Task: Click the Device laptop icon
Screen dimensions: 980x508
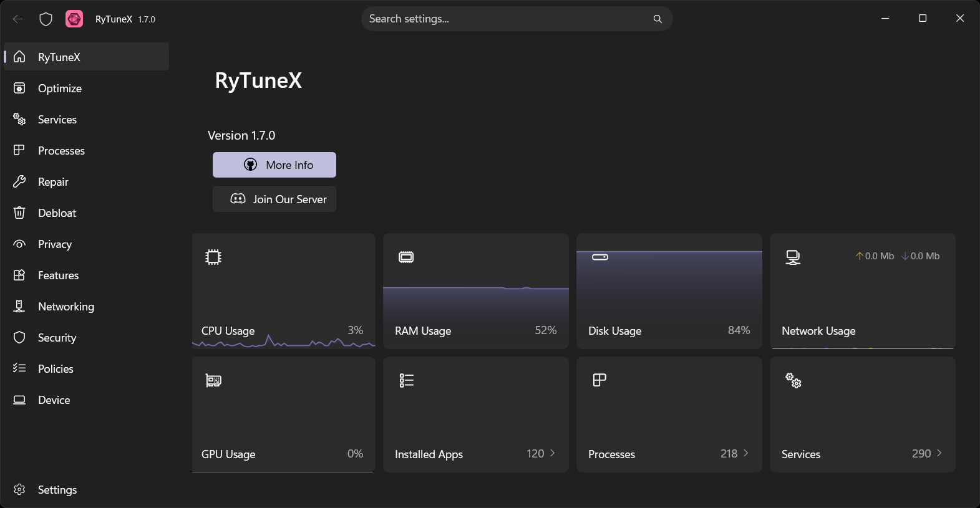Action: (x=19, y=400)
